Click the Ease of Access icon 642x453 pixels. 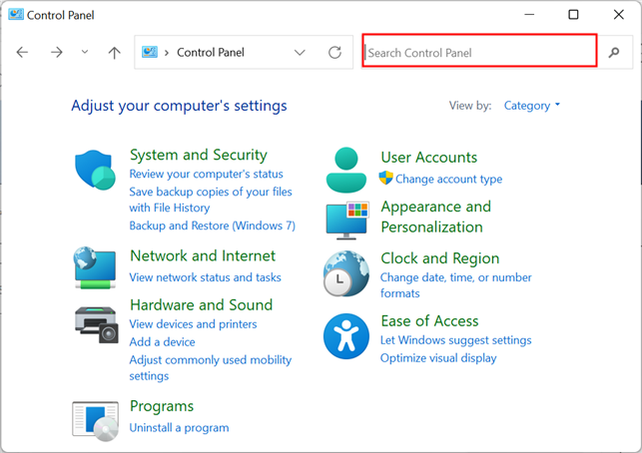[347, 336]
